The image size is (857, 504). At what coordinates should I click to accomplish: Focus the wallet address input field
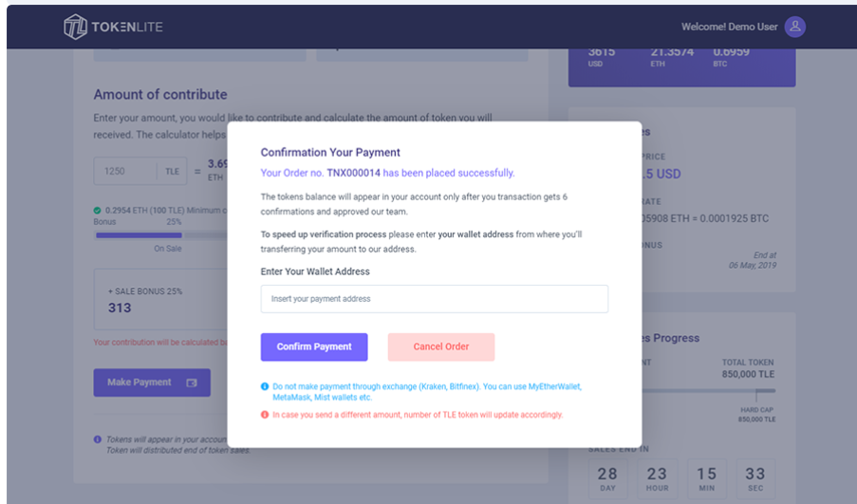click(x=434, y=299)
